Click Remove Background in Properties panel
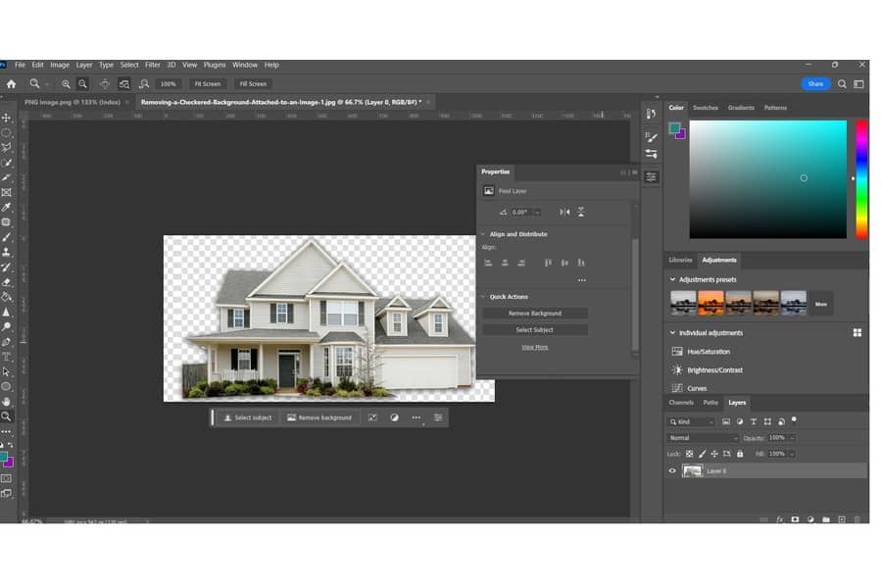 pyautogui.click(x=535, y=314)
